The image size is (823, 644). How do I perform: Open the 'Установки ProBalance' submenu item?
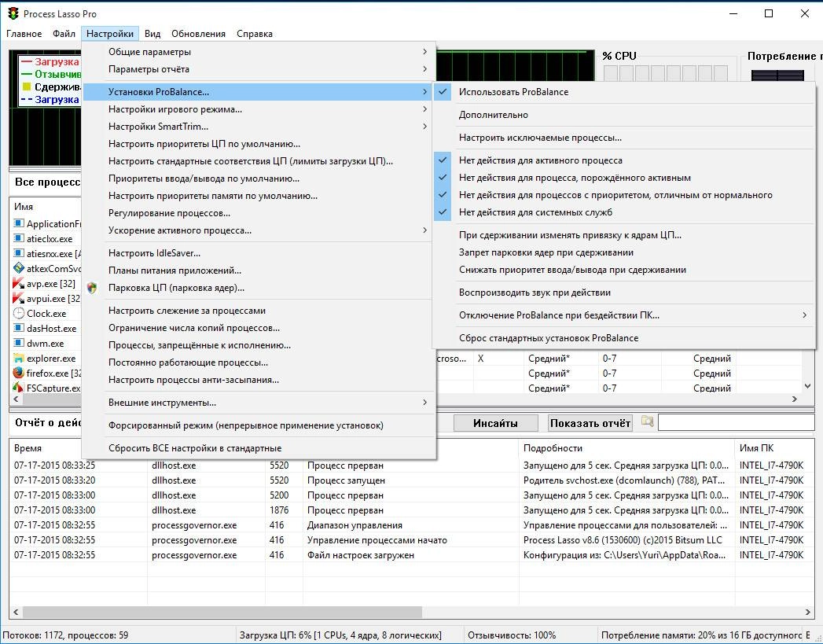coord(259,92)
